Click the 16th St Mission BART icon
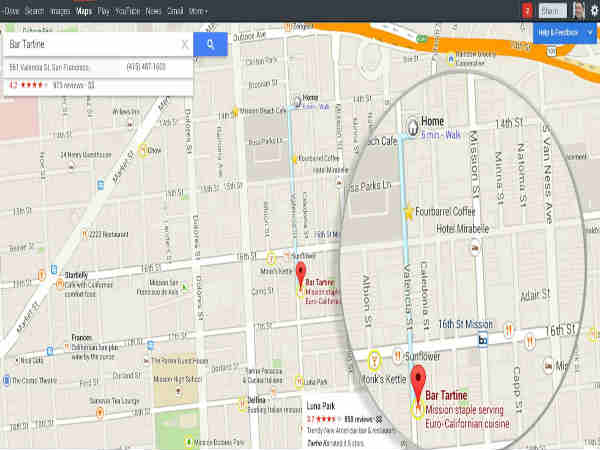 pyautogui.click(x=483, y=340)
